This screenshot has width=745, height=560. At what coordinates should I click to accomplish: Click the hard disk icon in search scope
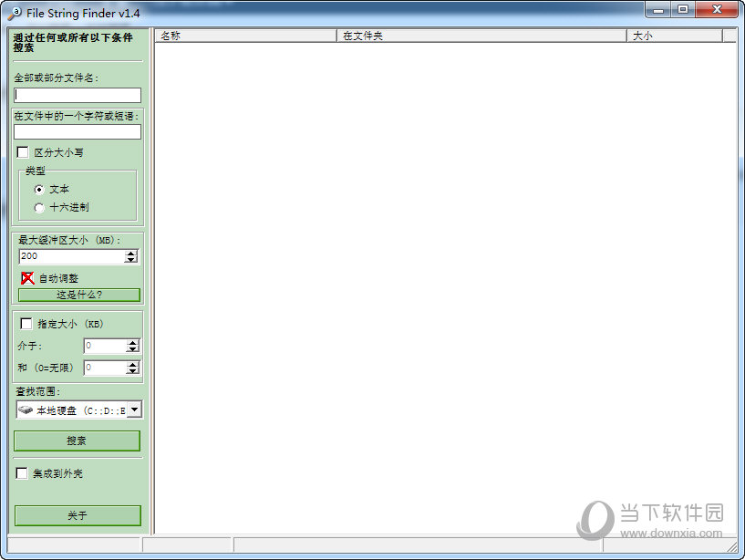(x=26, y=410)
